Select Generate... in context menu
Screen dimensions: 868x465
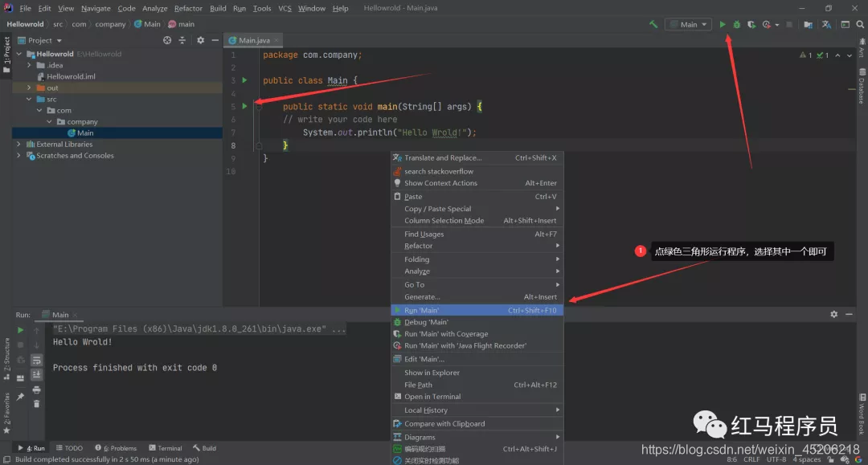tap(477, 297)
